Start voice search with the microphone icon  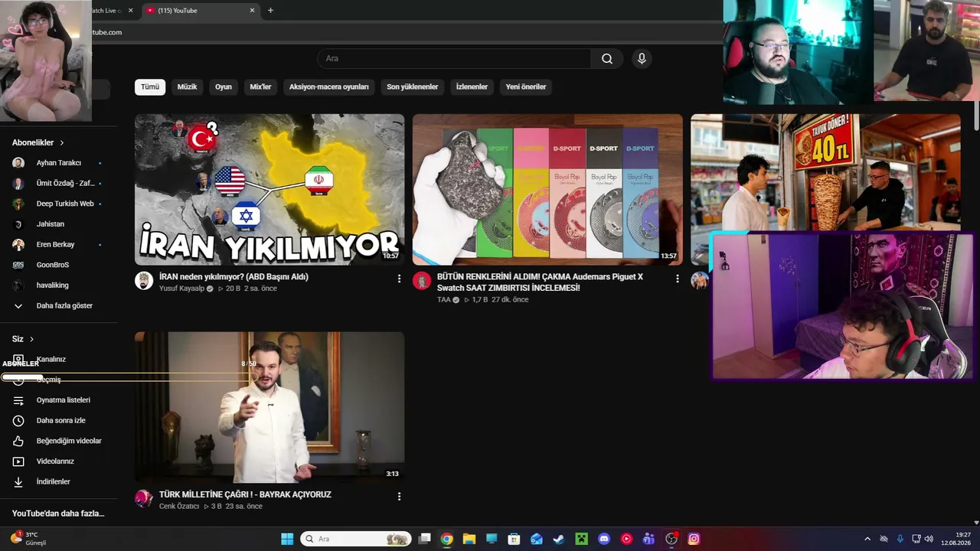click(642, 59)
